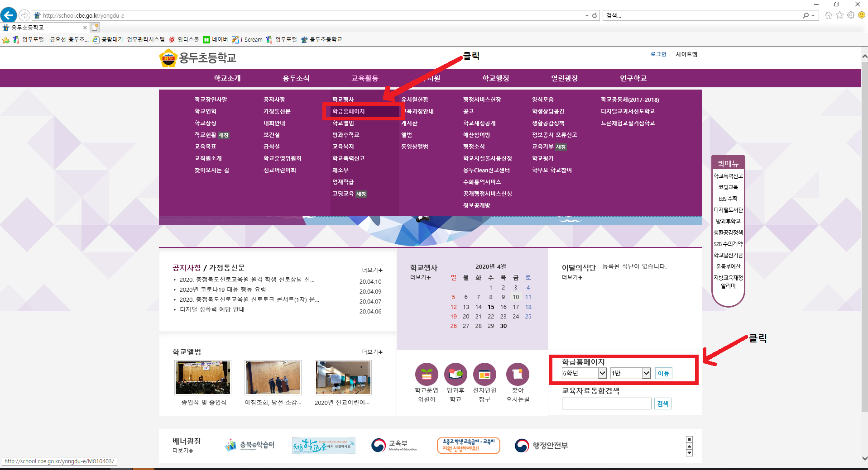
Task: Open 급식실 submenu item
Action: [x=272, y=147]
